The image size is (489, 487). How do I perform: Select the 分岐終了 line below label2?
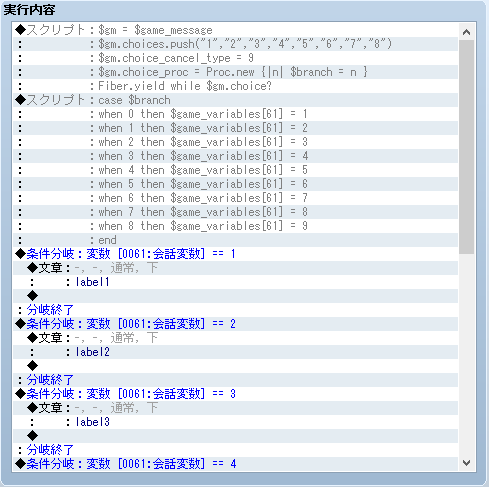[236, 380]
